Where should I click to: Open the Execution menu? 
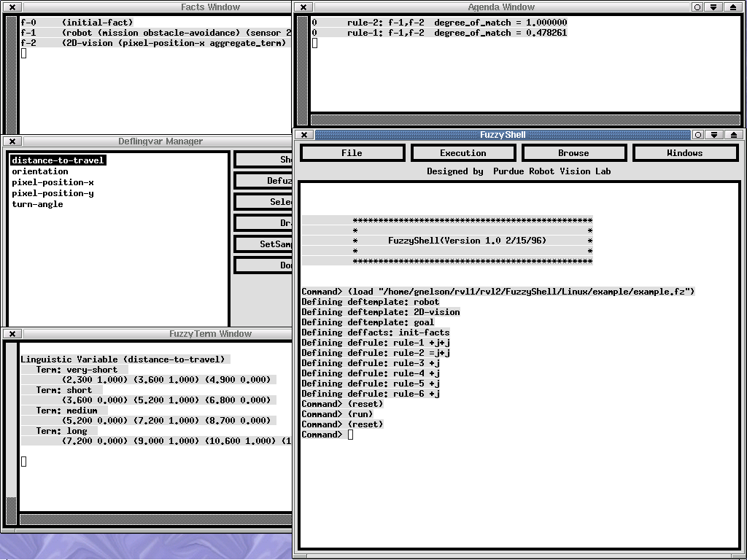[x=462, y=153]
